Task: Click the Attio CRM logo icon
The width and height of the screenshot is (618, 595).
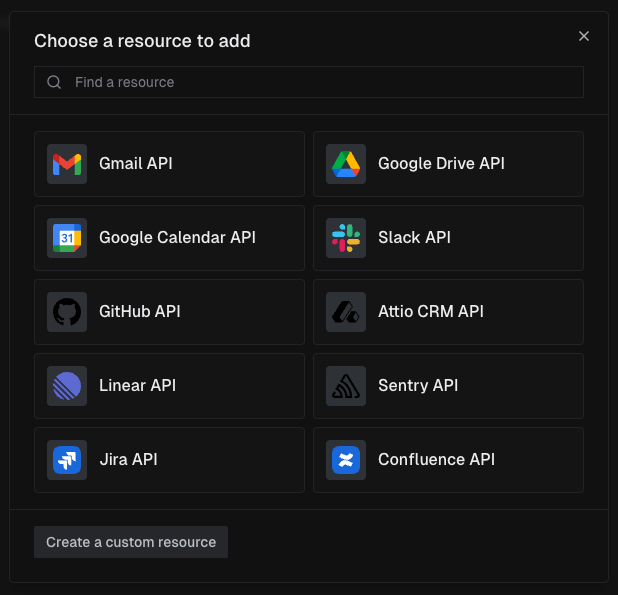Action: pyautogui.click(x=346, y=312)
